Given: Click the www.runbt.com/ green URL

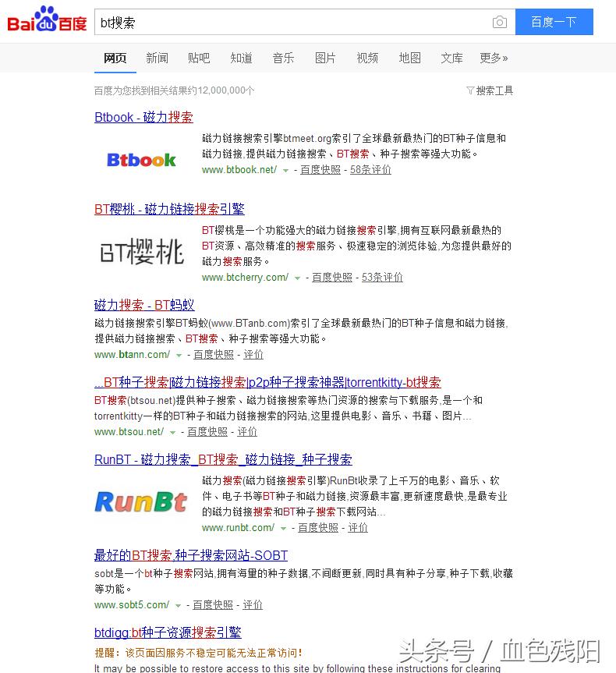Looking at the screenshot, I should click(x=239, y=527).
